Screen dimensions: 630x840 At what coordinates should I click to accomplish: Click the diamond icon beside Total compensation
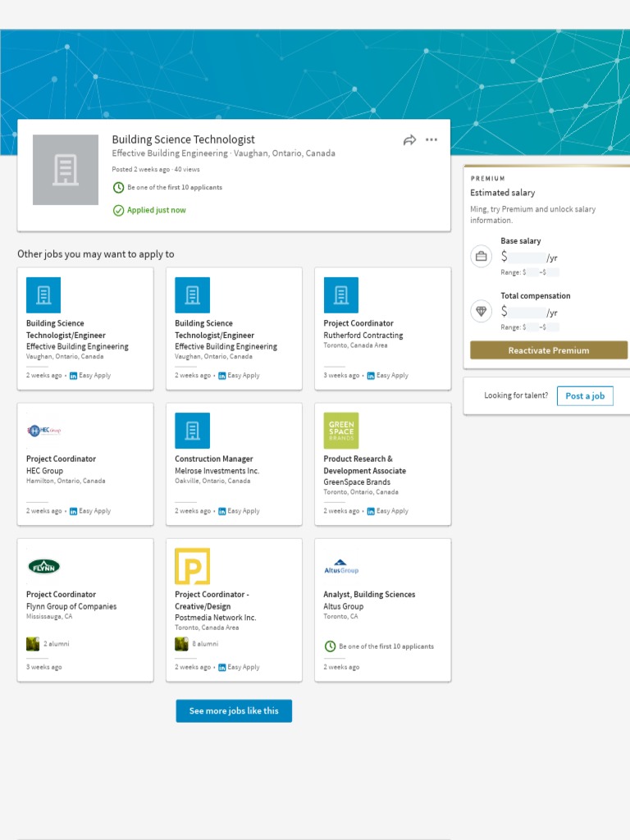click(482, 312)
